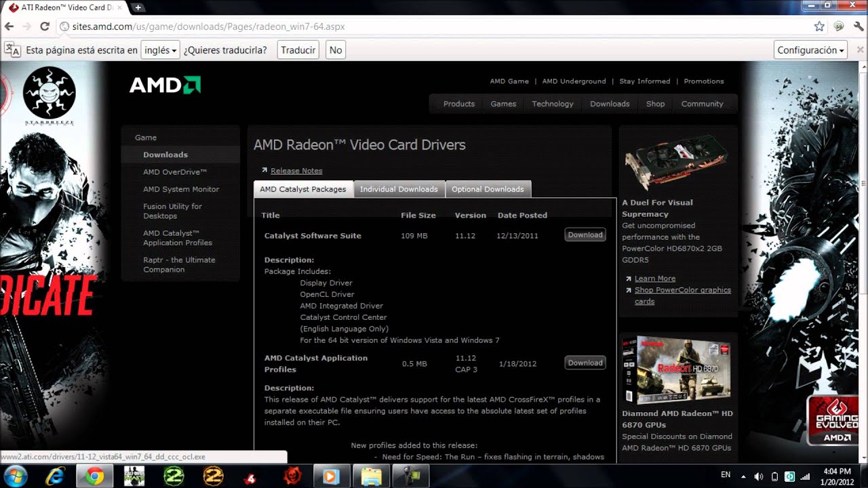
Task: Launch Internet Explorer from the taskbar
Action: tap(55, 476)
